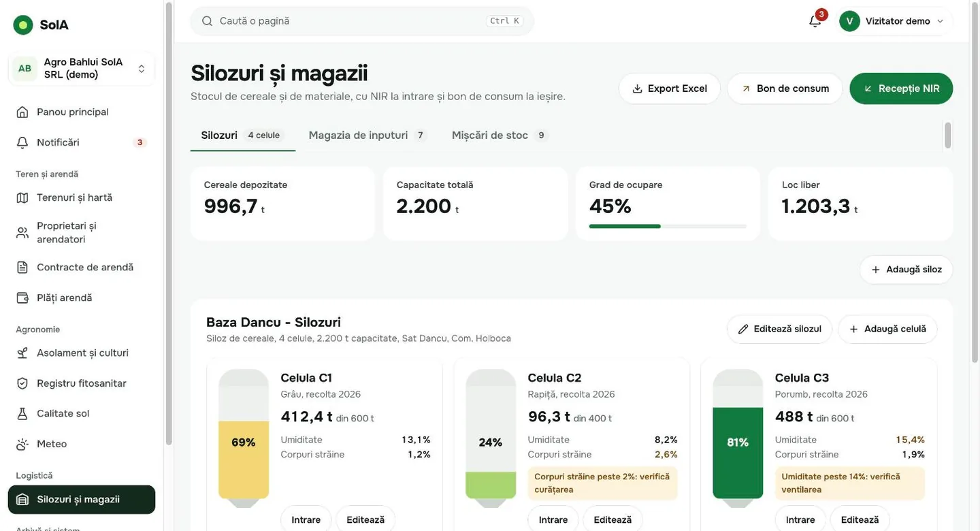Click the Terenuri și hartă map icon

click(x=22, y=197)
